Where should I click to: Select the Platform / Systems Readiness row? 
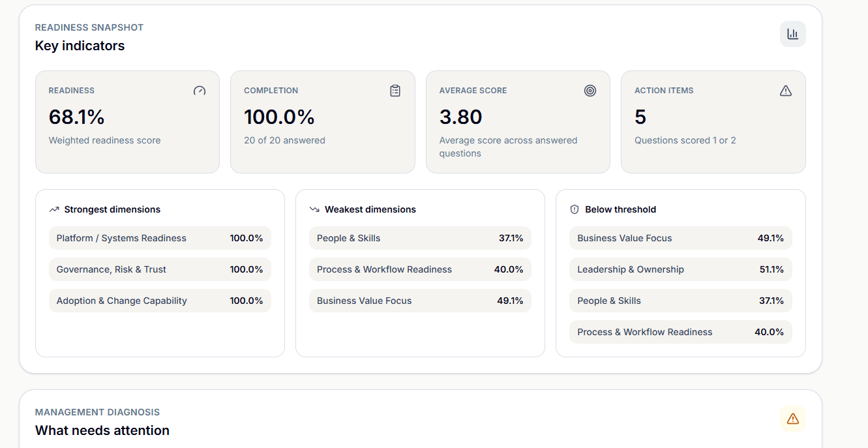(x=160, y=238)
